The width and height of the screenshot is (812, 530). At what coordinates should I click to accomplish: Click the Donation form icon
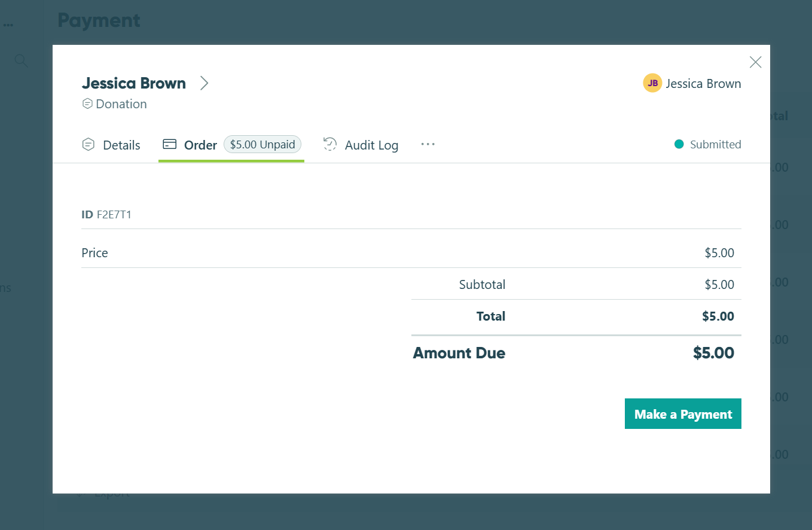pyautogui.click(x=87, y=103)
